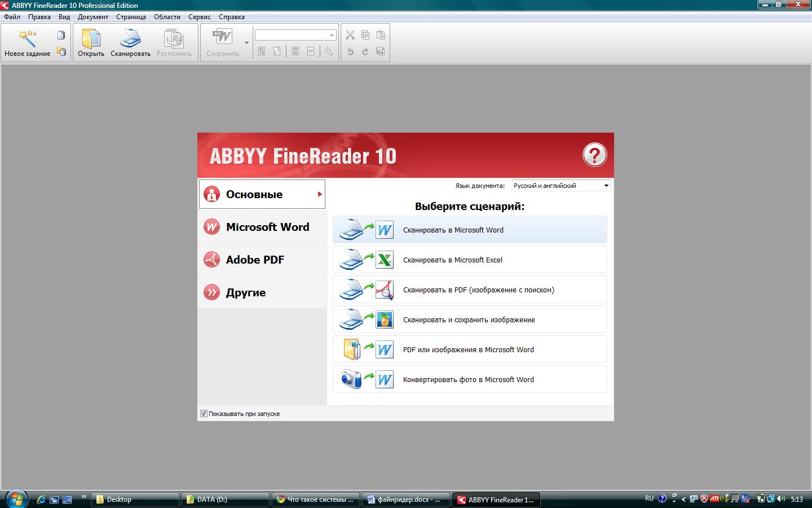Open the Правка menu
This screenshot has height=508, width=812.
point(39,17)
